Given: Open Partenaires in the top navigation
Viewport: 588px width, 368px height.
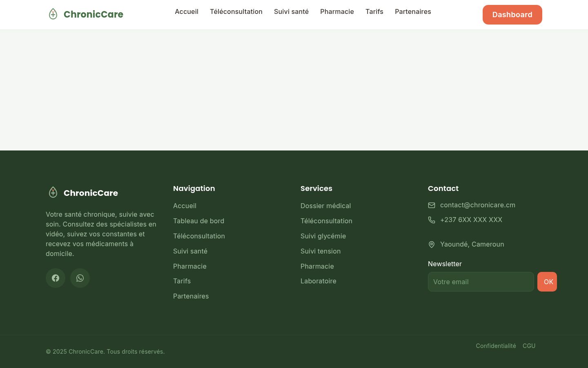Looking at the screenshot, I should point(413,12).
